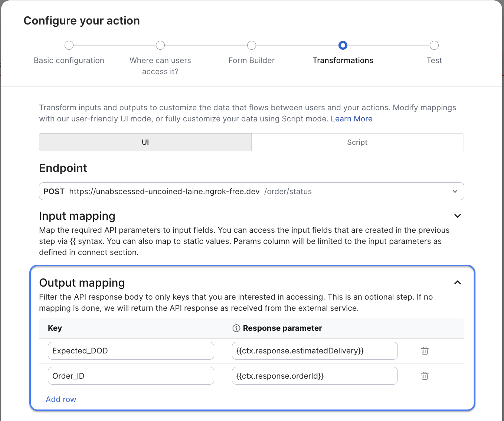Delete the Expected_DOD mapping row
This screenshot has width=504, height=421.
(x=425, y=351)
